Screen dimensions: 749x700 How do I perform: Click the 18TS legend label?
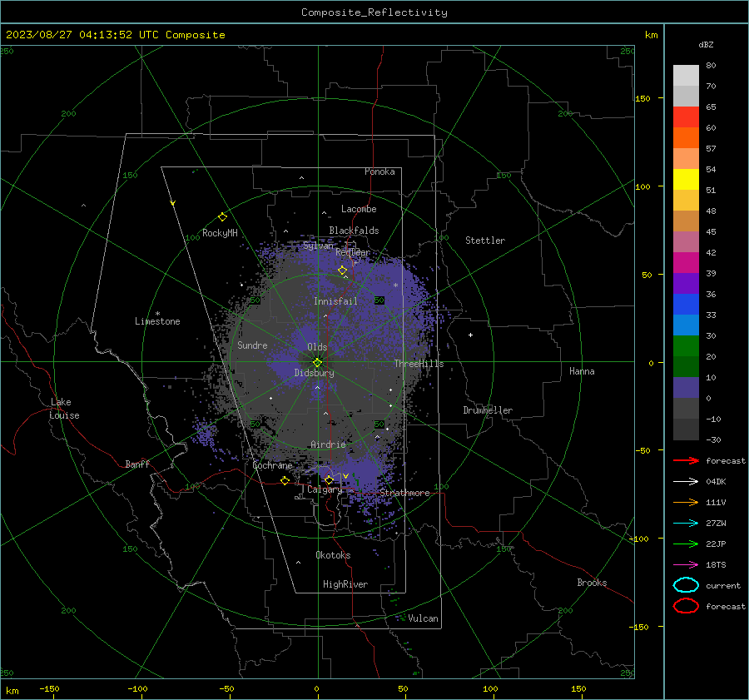click(716, 565)
